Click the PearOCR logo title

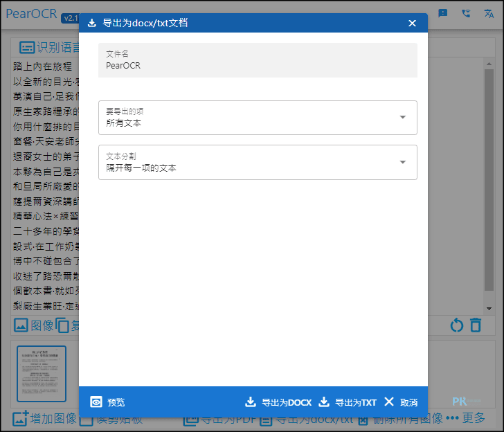[32, 14]
